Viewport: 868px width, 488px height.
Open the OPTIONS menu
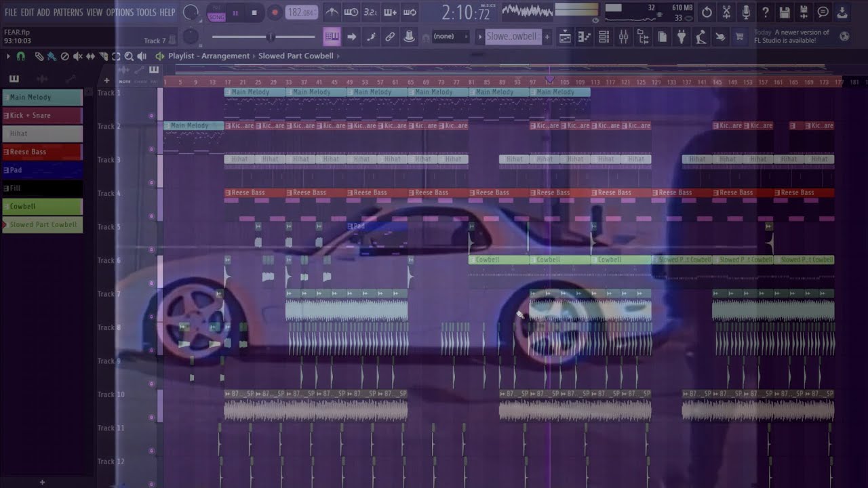pos(120,12)
